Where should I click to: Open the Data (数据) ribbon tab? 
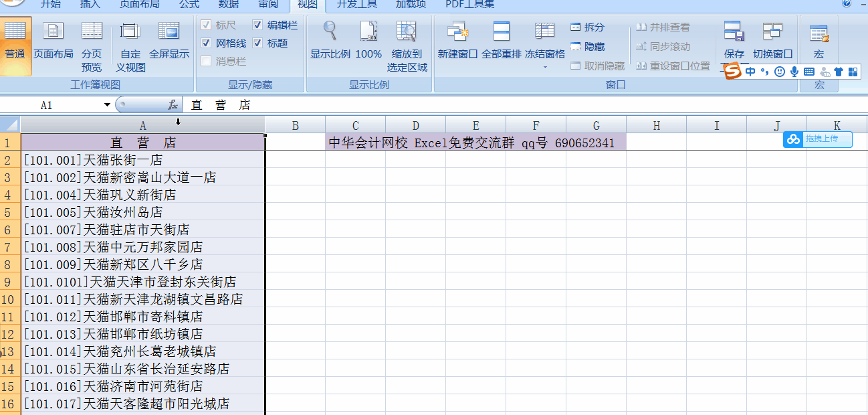(229, 5)
